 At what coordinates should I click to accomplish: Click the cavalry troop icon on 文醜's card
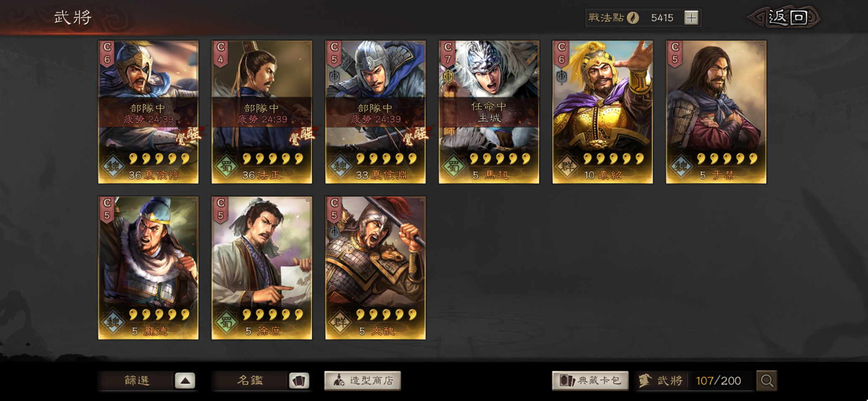tap(334, 232)
